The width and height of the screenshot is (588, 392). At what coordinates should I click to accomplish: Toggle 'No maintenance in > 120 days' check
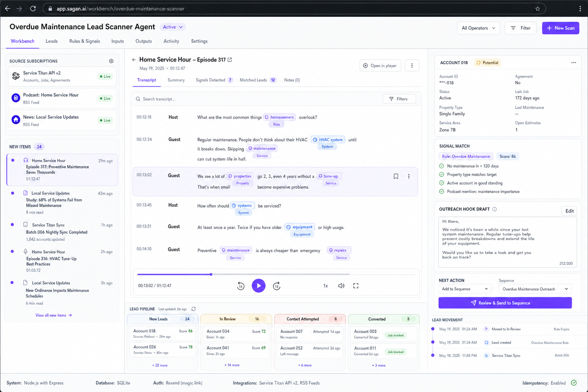click(x=441, y=166)
